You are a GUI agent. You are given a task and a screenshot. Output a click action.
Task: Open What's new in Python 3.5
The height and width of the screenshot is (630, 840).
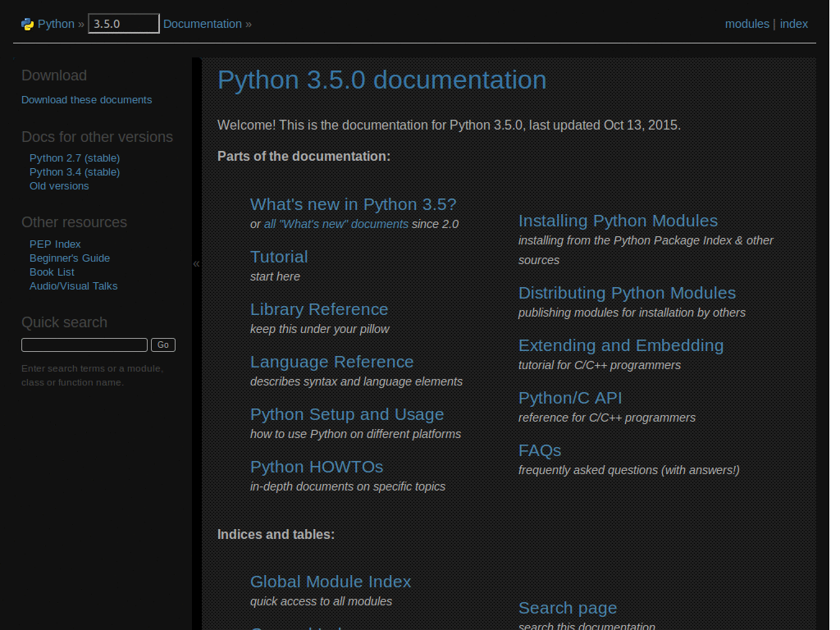pos(353,204)
